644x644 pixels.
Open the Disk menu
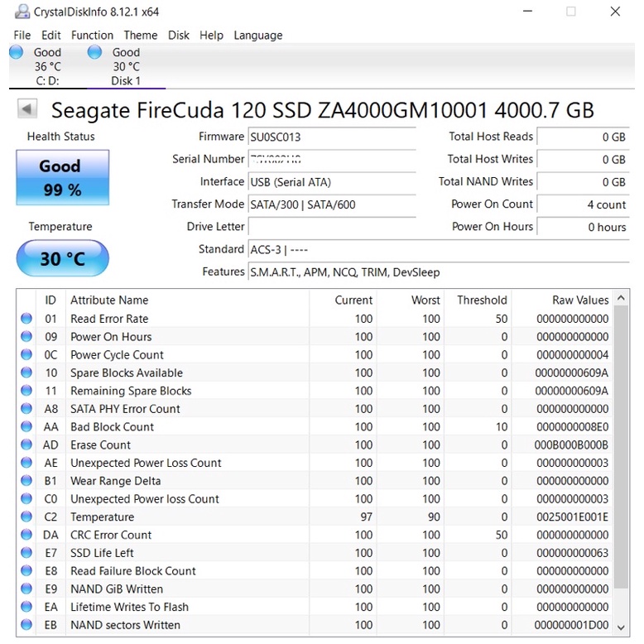click(178, 36)
